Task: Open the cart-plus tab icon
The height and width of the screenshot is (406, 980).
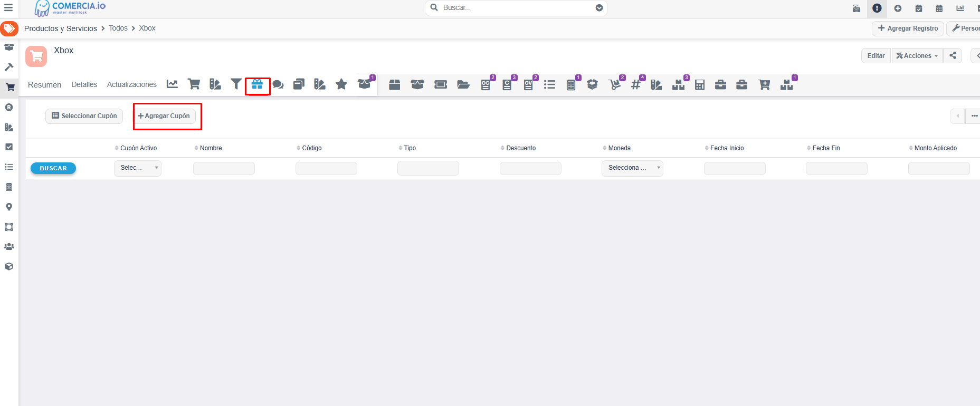Action: point(764,84)
